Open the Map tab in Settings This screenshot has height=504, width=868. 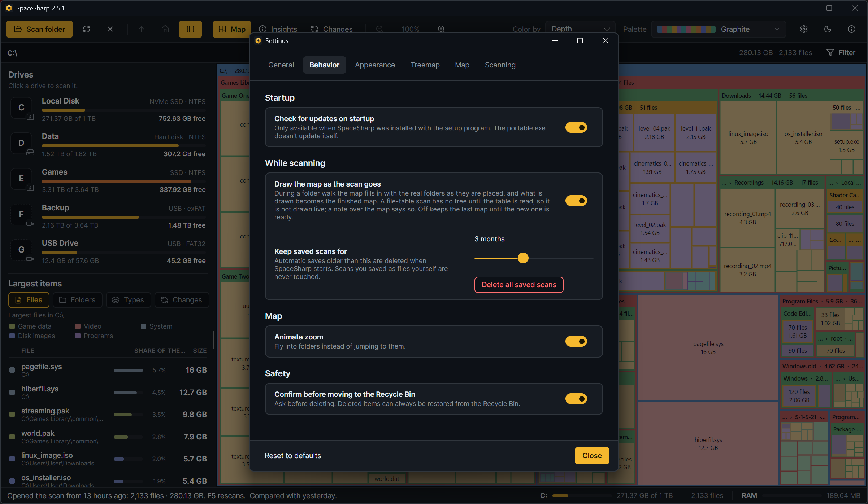462,65
